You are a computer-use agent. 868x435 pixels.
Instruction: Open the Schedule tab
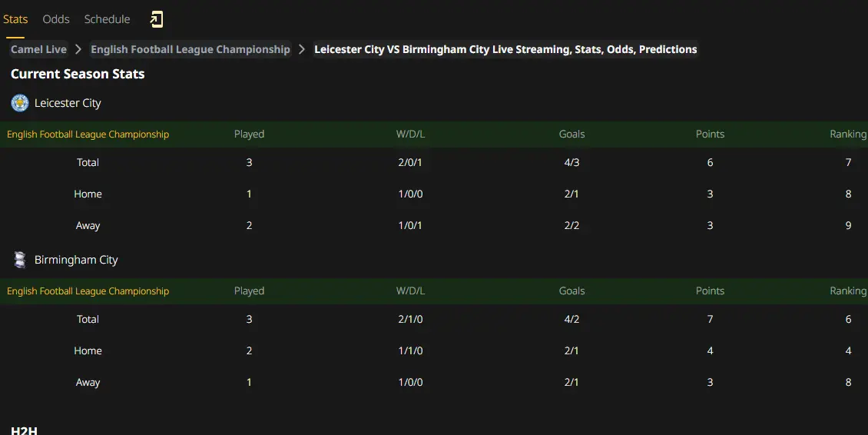(x=107, y=19)
